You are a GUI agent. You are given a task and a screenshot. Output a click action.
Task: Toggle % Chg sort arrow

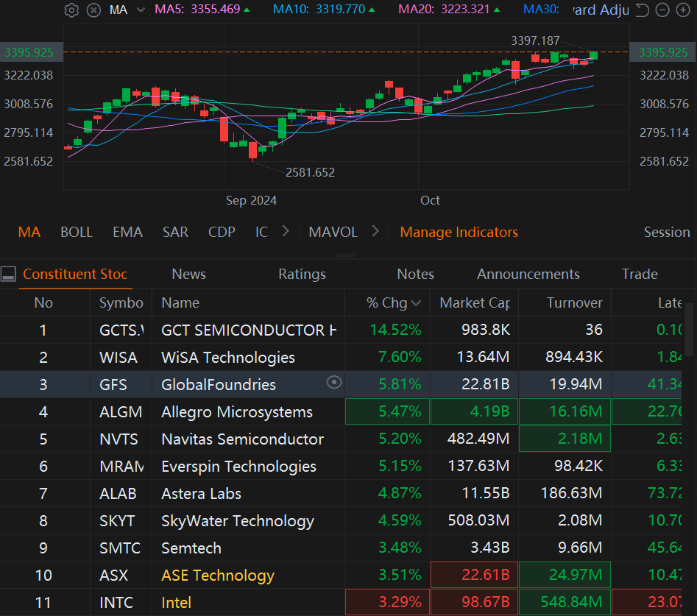click(x=416, y=303)
